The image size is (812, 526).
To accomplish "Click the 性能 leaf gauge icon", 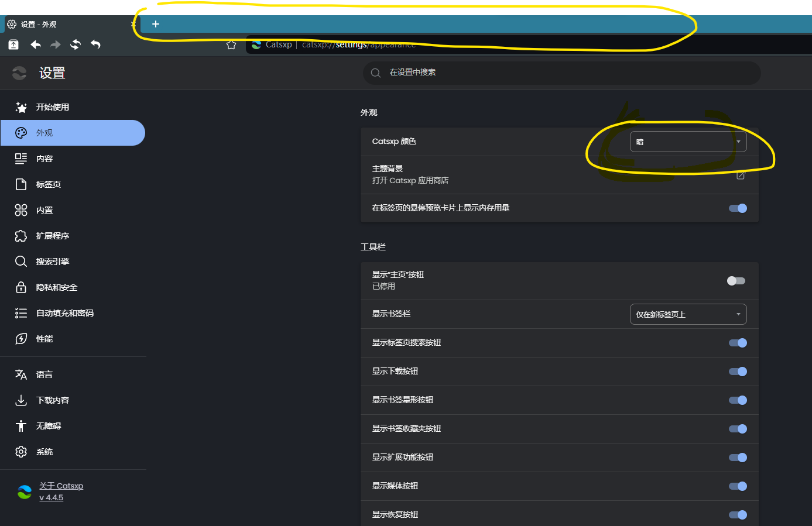I will click(x=21, y=339).
